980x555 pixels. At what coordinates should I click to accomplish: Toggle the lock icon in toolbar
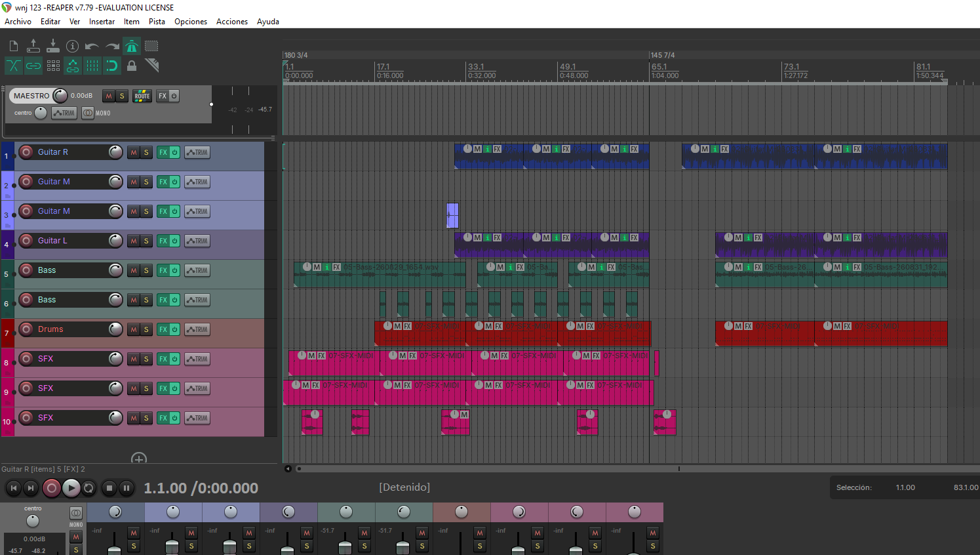click(132, 66)
